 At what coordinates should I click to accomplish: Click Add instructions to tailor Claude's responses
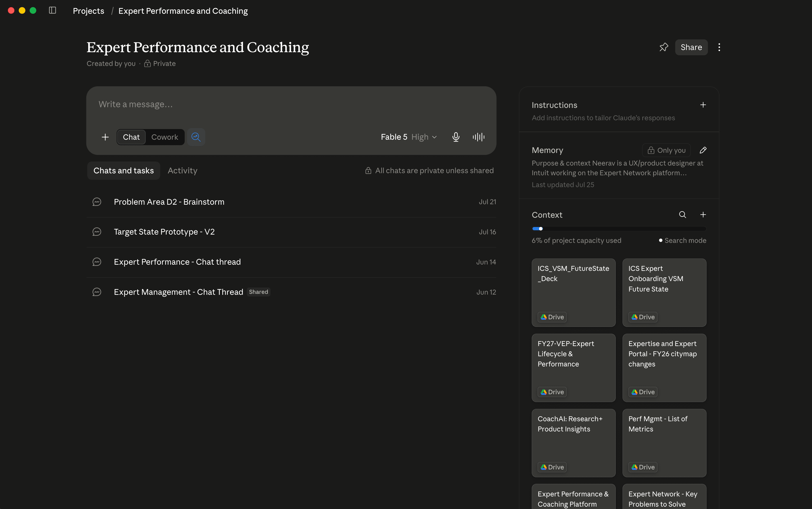[x=603, y=118]
